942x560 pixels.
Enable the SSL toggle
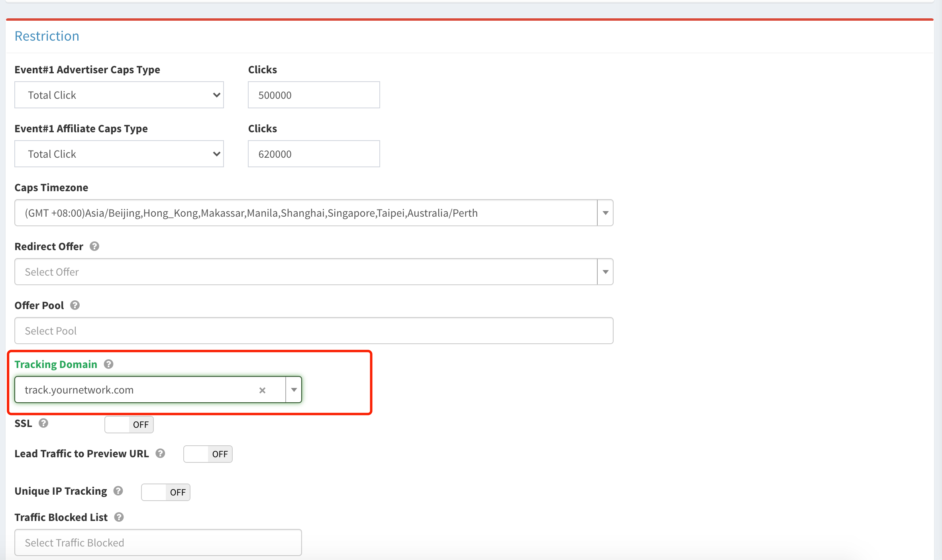tap(129, 425)
